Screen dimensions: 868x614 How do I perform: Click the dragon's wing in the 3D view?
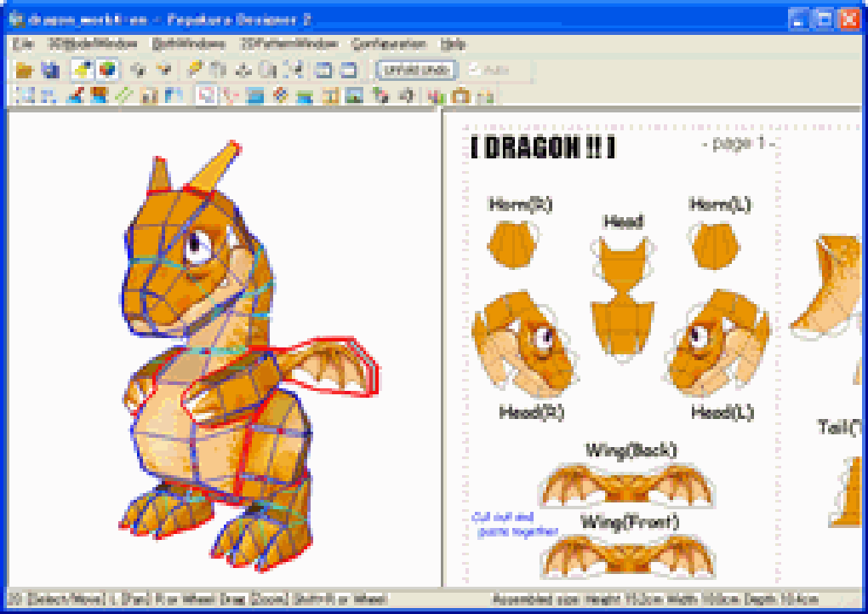click(x=332, y=367)
